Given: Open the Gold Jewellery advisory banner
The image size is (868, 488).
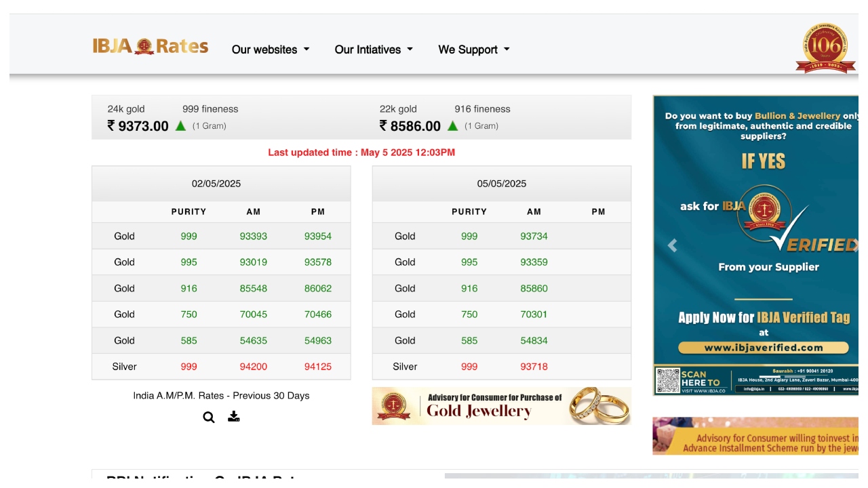Looking at the screenshot, I should pyautogui.click(x=501, y=406).
